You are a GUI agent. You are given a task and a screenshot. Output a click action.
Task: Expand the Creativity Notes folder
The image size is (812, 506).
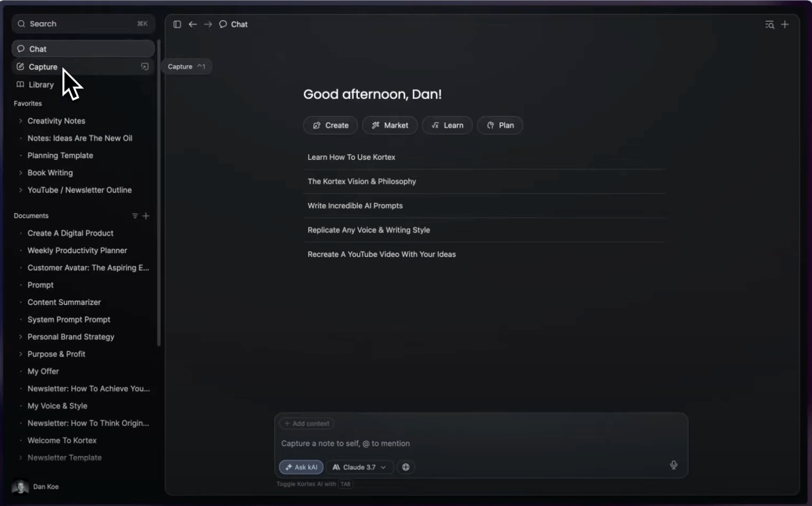pos(21,121)
